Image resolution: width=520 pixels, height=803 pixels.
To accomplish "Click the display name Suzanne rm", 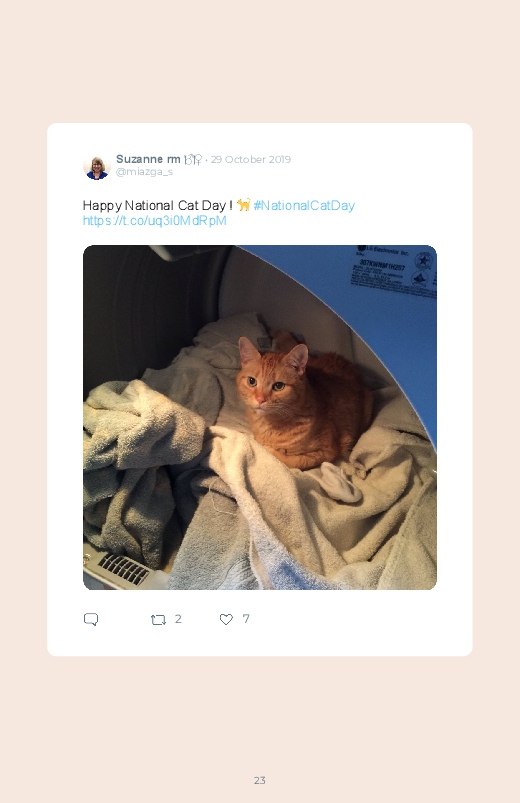I will click(148, 159).
